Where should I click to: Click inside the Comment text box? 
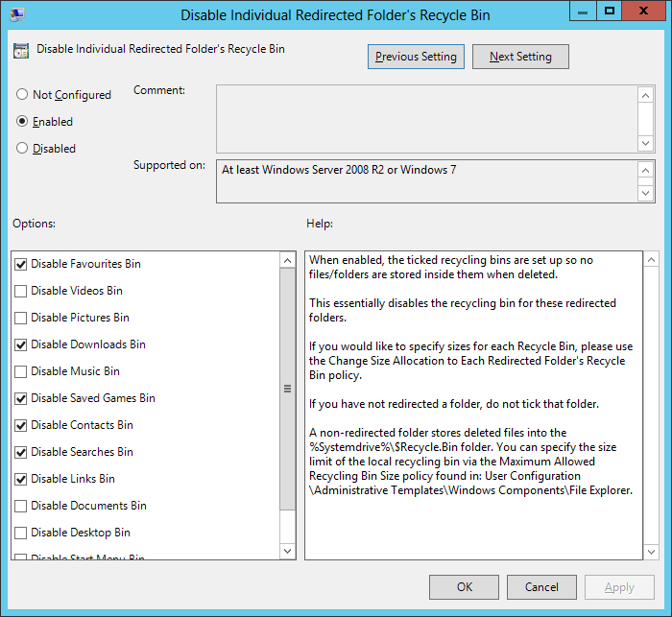tap(427, 119)
